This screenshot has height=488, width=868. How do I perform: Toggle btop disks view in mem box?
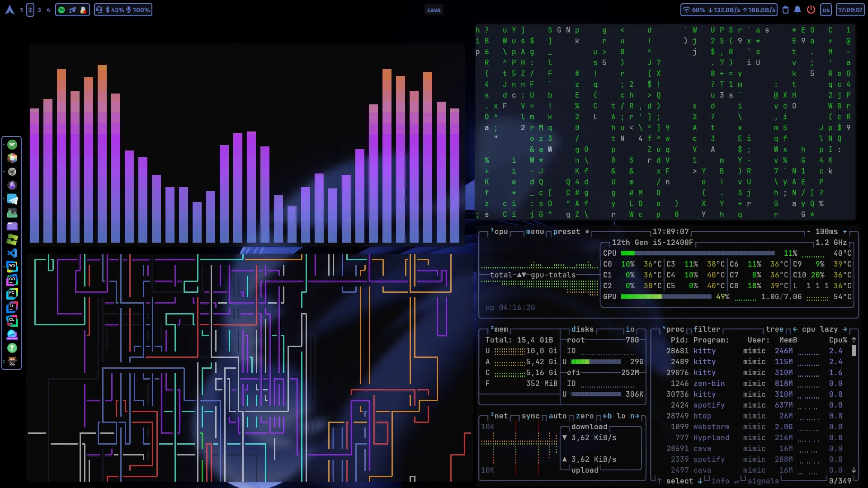pos(582,329)
